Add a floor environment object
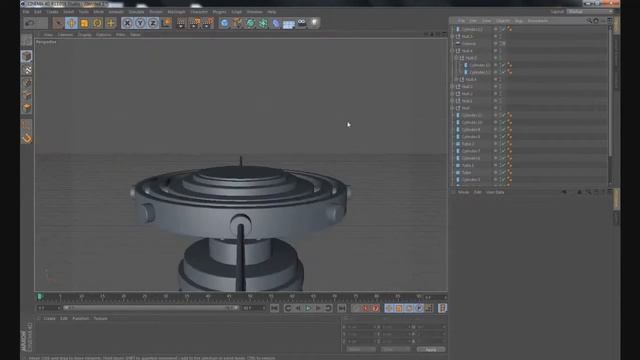640x360 pixels. [x=289, y=24]
